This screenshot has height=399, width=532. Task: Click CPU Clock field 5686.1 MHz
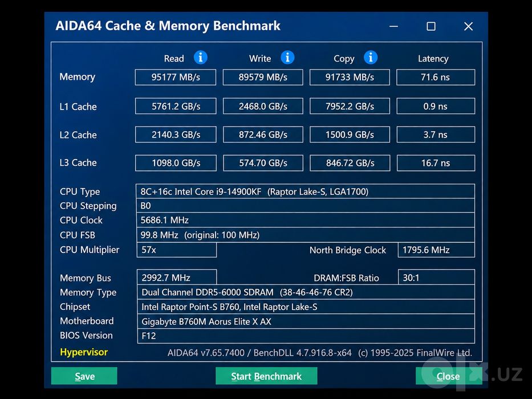click(x=305, y=220)
